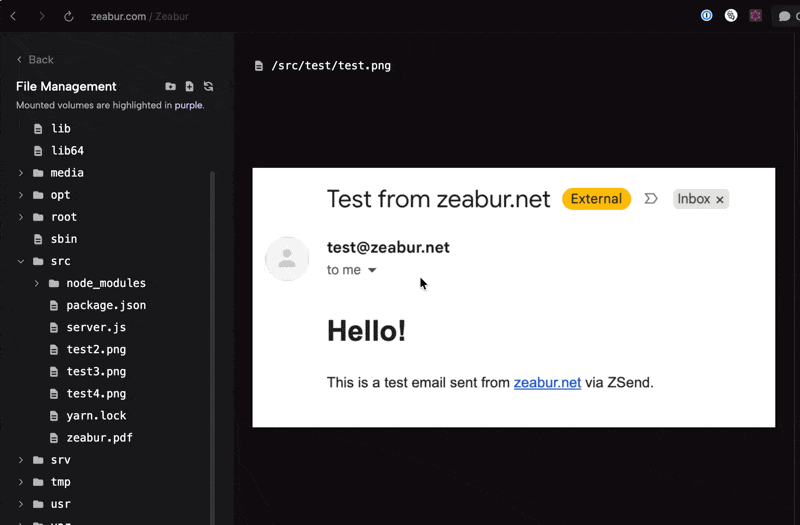Open the 1Password extension
This screenshot has height=525, width=800.
[x=707, y=16]
